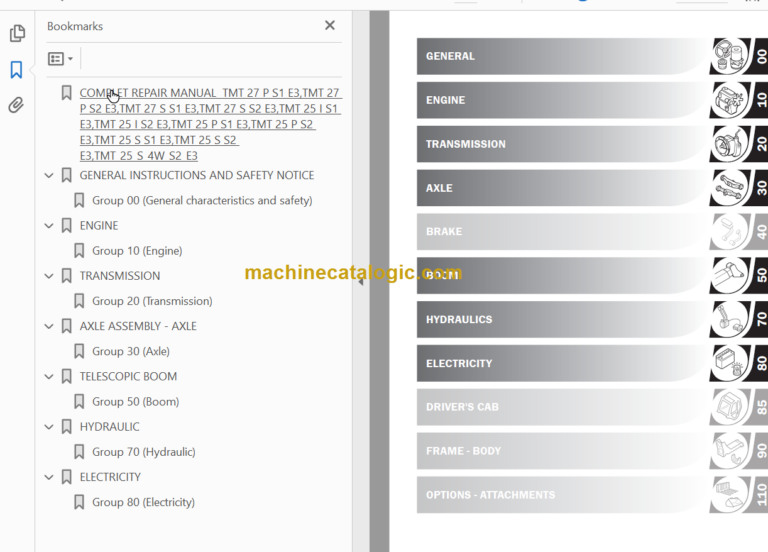
Task: Go to the HYDRAULICS section banner
Action: coord(562,319)
